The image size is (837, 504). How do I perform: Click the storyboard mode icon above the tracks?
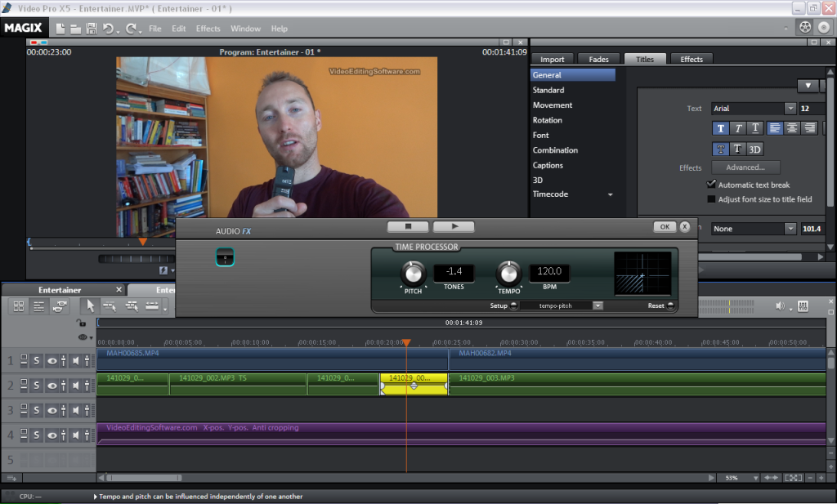(20, 306)
